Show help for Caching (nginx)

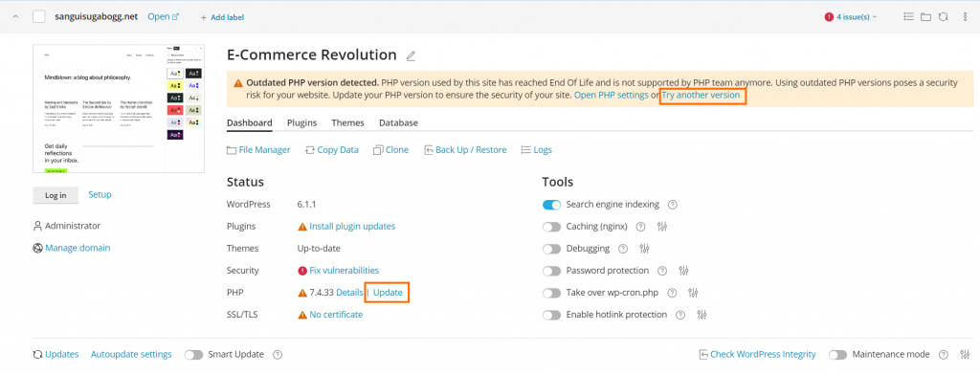[x=640, y=227]
